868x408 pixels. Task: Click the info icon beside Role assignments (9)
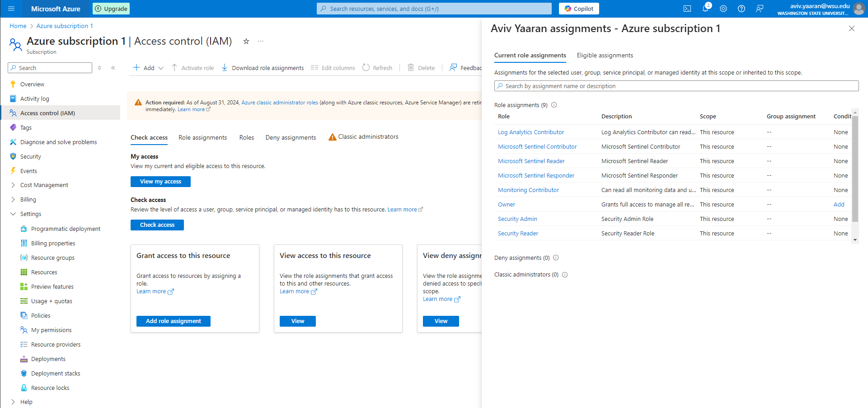click(x=554, y=105)
